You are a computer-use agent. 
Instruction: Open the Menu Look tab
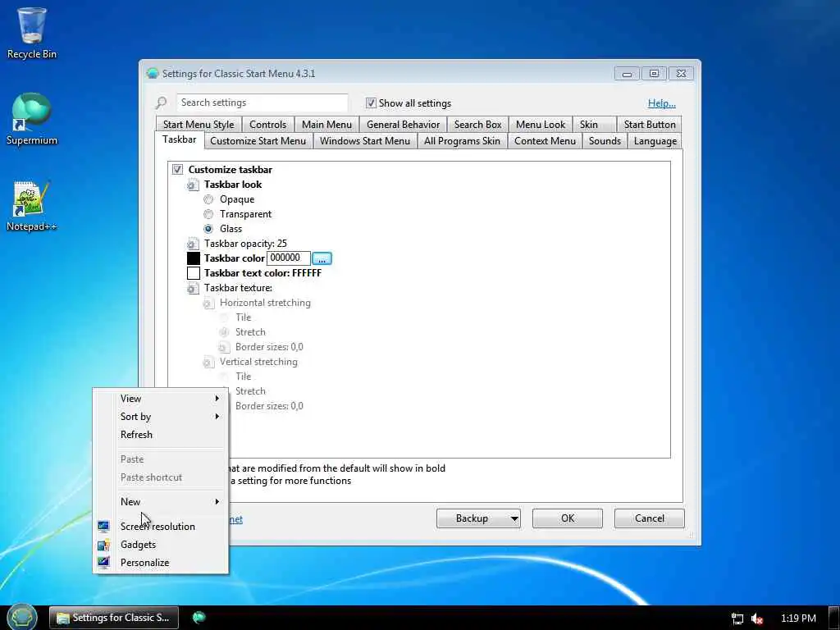click(x=541, y=125)
